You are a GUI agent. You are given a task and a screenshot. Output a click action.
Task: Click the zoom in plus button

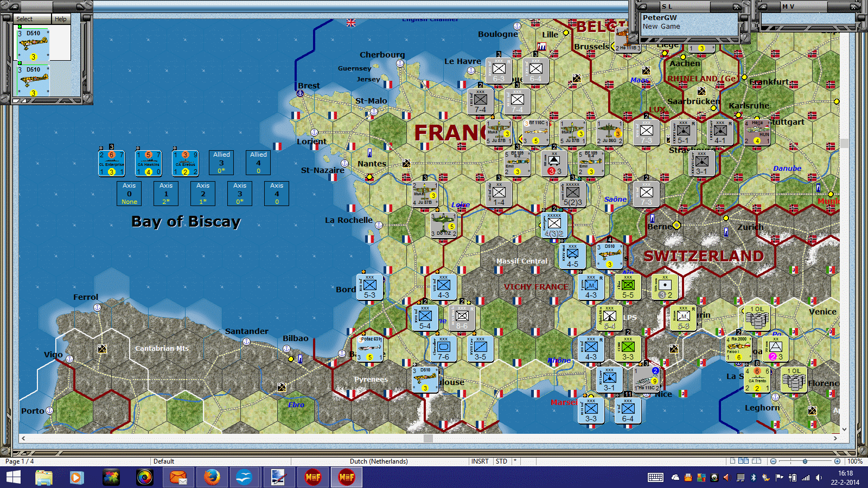837,461
